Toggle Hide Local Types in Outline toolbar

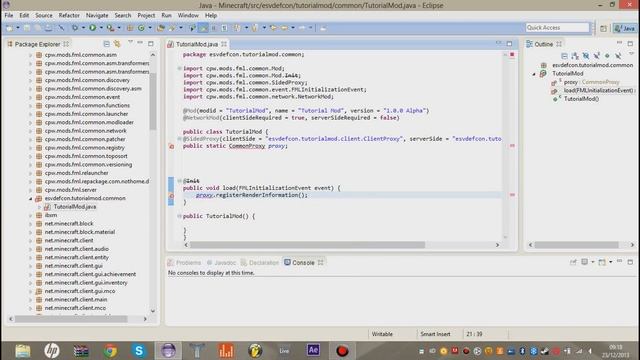[618, 56]
